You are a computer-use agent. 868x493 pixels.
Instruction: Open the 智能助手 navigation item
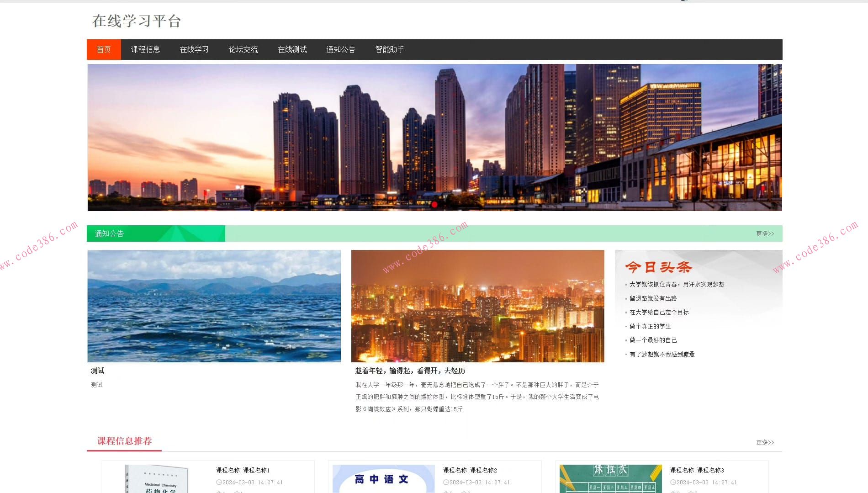(x=390, y=49)
